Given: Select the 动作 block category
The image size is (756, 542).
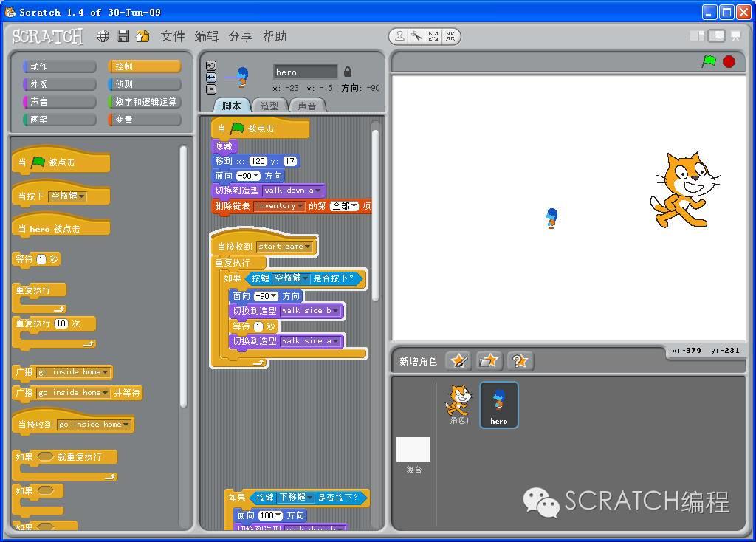Looking at the screenshot, I should coord(60,66).
